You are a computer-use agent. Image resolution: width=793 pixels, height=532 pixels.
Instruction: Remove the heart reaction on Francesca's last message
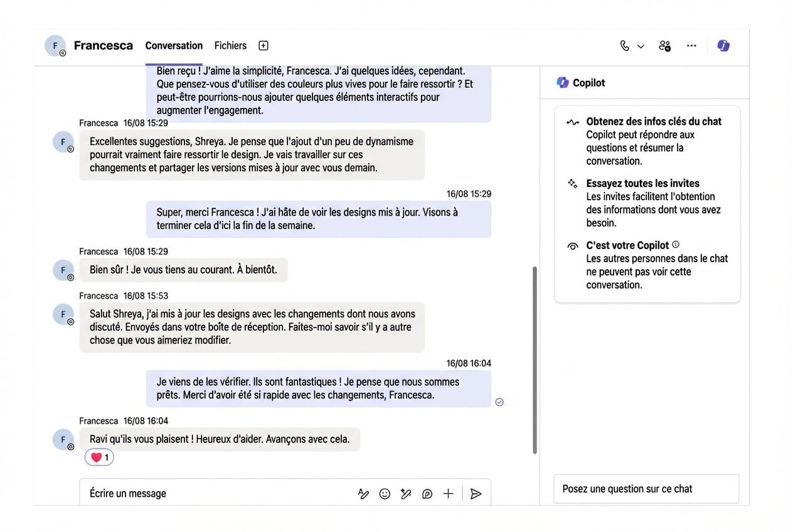pos(98,457)
